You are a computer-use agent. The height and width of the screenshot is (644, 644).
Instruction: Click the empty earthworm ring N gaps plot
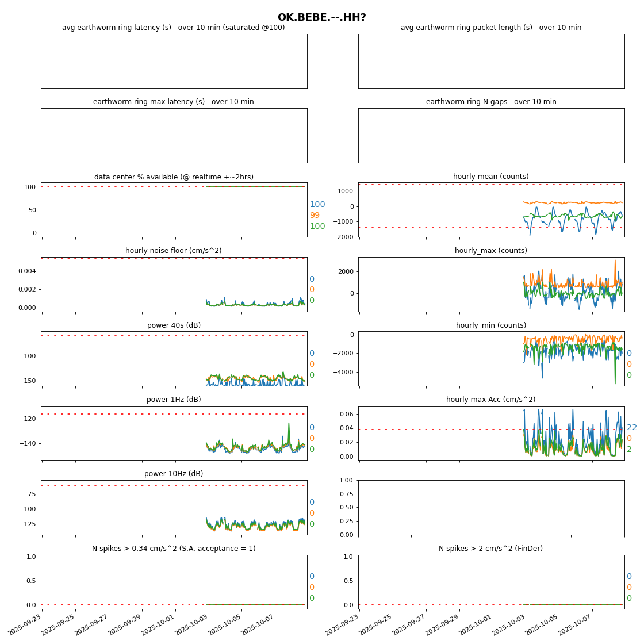coord(491,135)
